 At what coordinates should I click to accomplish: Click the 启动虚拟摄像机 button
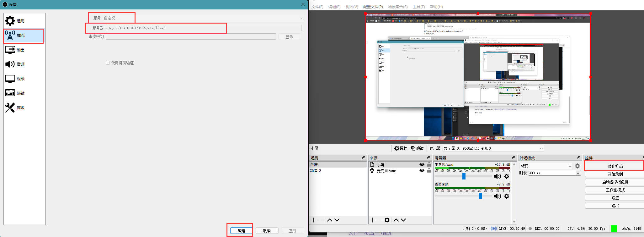coord(615,182)
